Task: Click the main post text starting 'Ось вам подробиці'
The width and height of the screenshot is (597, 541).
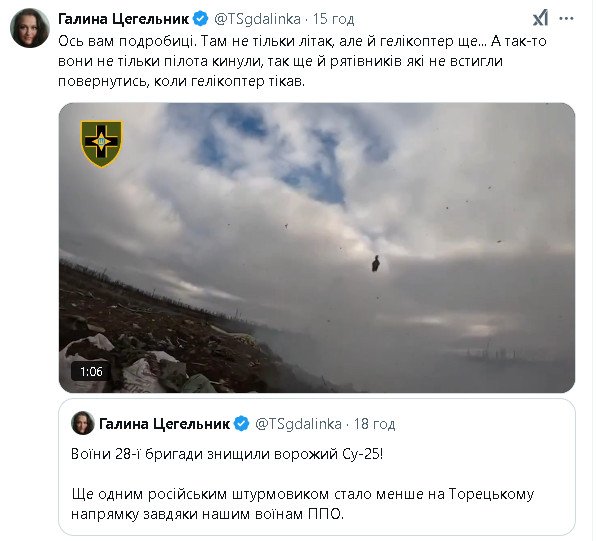Action: (x=302, y=61)
